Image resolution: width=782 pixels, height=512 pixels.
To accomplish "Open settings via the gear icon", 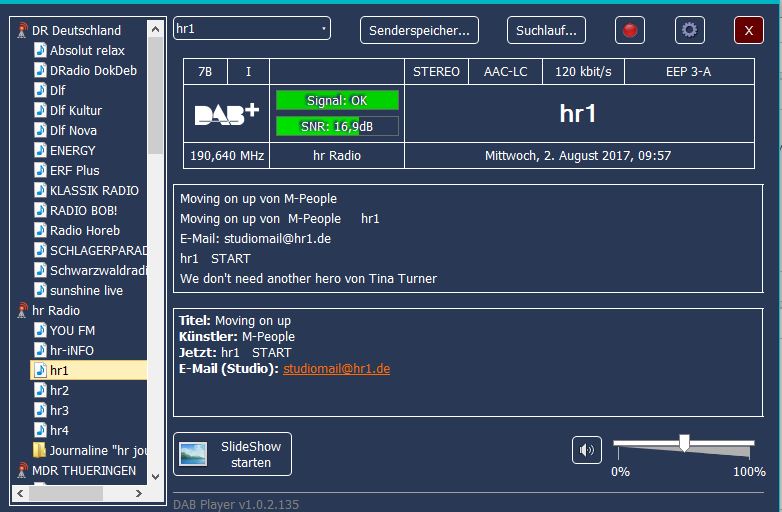I will click(689, 30).
